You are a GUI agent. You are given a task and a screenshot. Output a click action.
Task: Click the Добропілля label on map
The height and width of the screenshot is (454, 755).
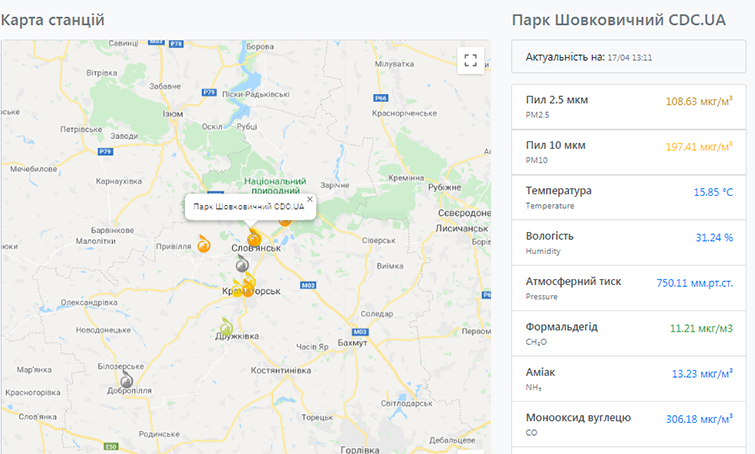click(129, 390)
